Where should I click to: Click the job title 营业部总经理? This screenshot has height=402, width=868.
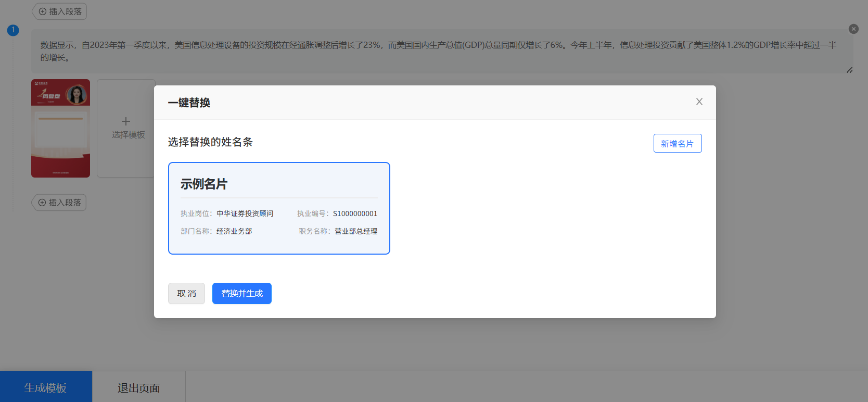(356, 231)
